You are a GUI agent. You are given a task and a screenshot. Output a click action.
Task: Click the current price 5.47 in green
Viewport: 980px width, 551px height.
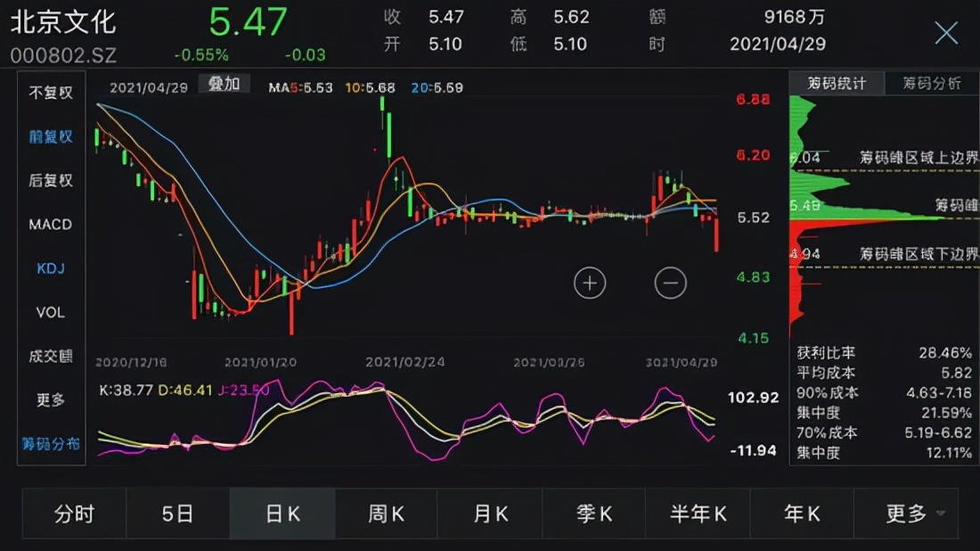(x=249, y=22)
